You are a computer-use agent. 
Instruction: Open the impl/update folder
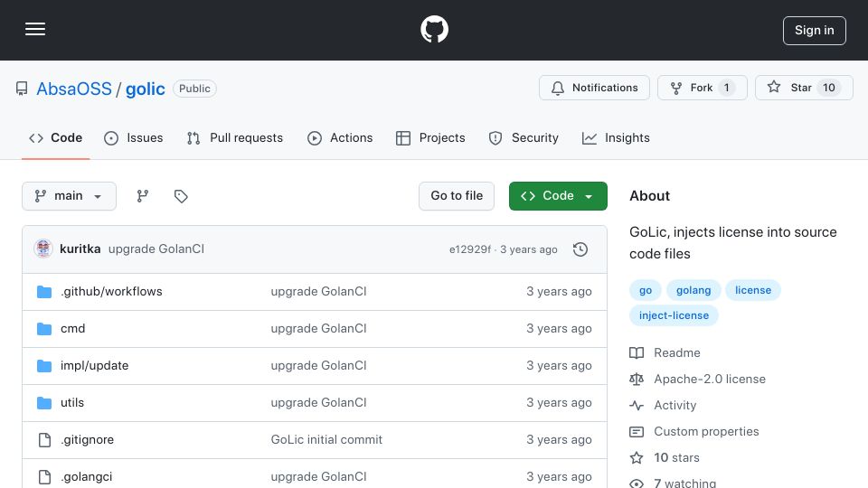click(x=94, y=366)
